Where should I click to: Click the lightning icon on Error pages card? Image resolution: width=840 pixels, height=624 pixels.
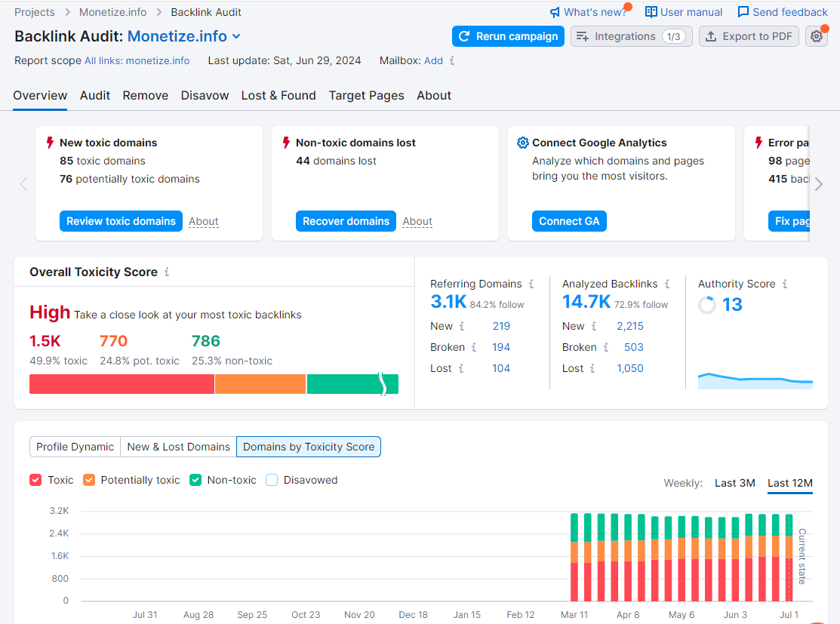(x=758, y=143)
